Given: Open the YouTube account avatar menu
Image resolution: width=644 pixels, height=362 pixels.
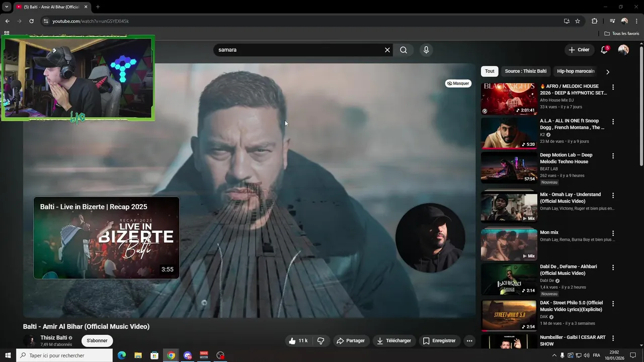Looking at the screenshot, I should [x=623, y=50].
